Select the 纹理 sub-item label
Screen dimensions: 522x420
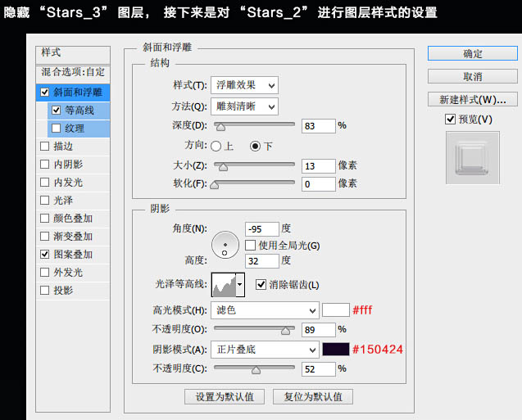(75, 128)
